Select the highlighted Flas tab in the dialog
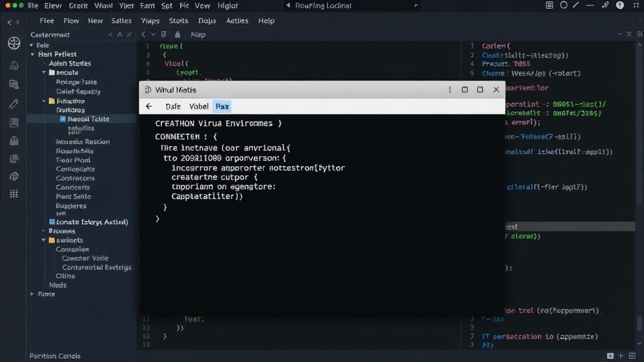 click(x=222, y=106)
